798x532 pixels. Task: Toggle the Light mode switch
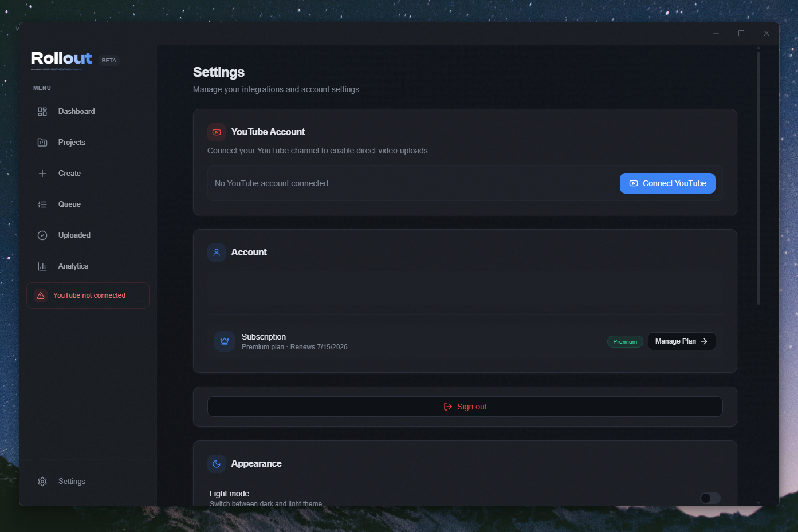tap(710, 498)
